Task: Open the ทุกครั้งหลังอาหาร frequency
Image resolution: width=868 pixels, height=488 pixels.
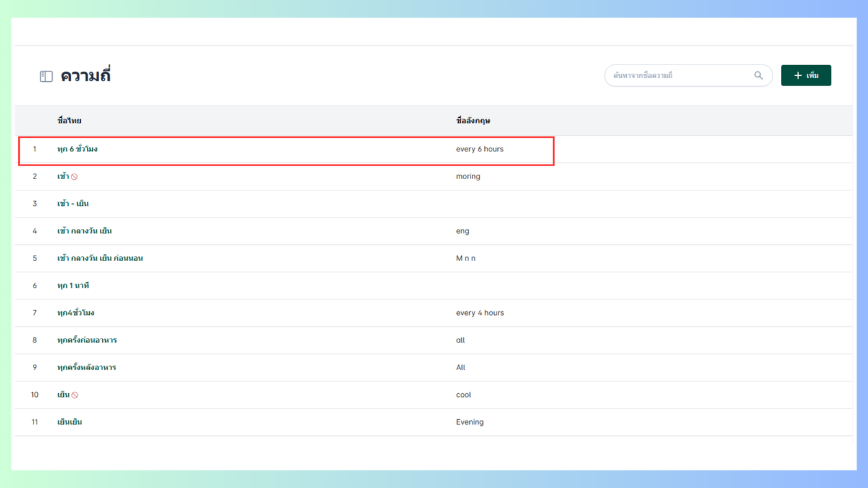Action: point(87,367)
